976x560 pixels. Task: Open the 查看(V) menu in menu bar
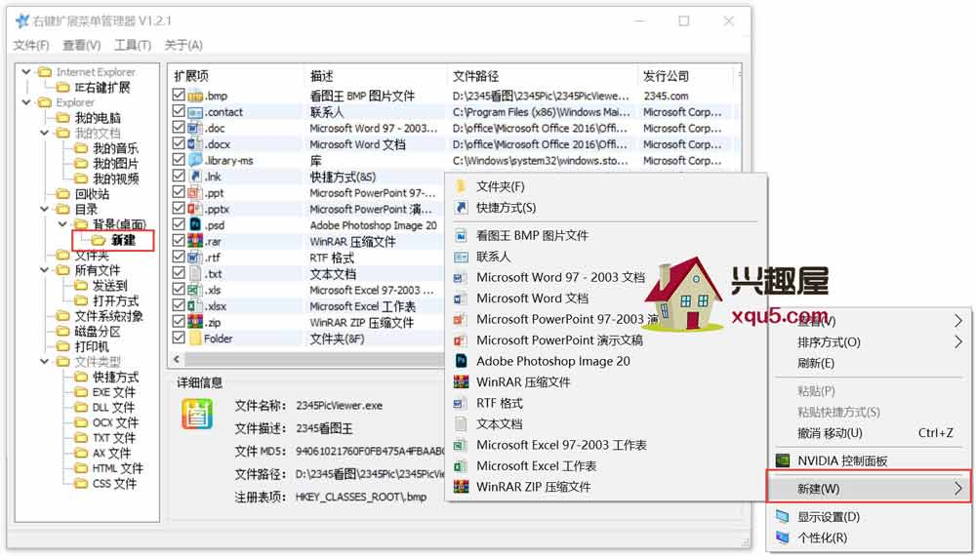[x=82, y=46]
